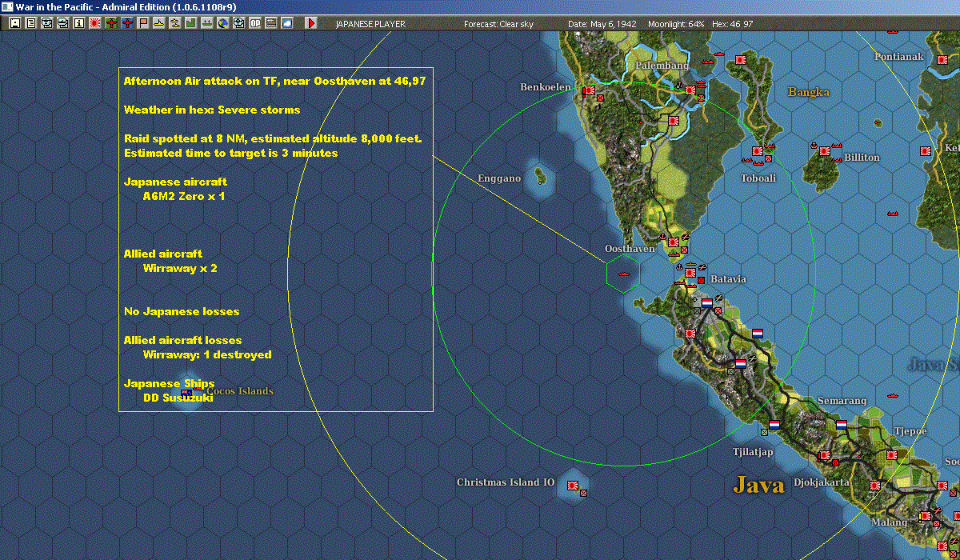
Task: Click the info 'i' toolbar icon
Action: 78,23
